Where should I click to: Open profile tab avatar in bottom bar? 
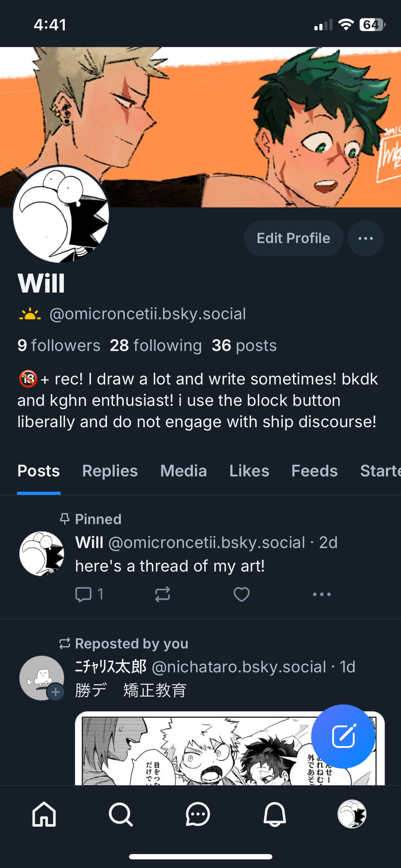[x=352, y=814]
